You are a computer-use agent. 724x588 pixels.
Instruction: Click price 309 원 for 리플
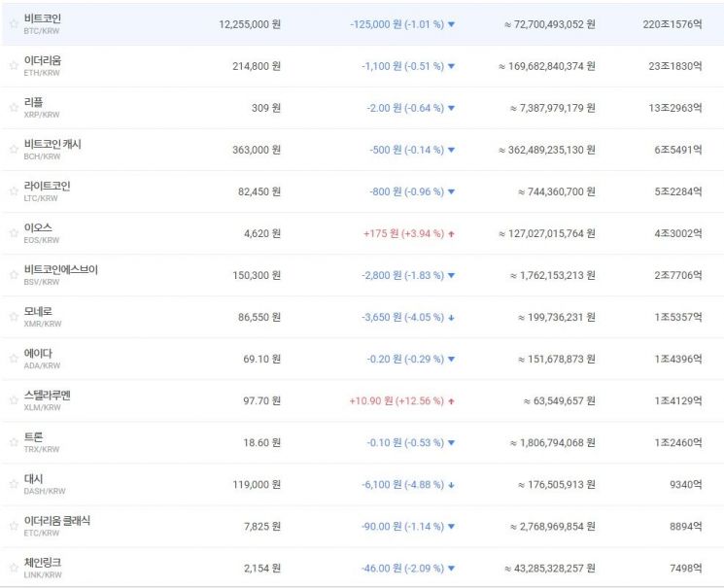[x=266, y=108]
